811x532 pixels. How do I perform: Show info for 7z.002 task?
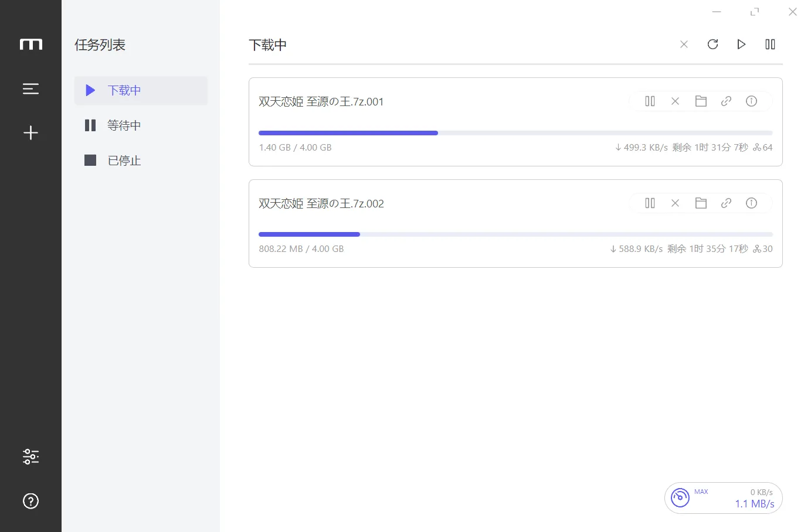click(751, 203)
